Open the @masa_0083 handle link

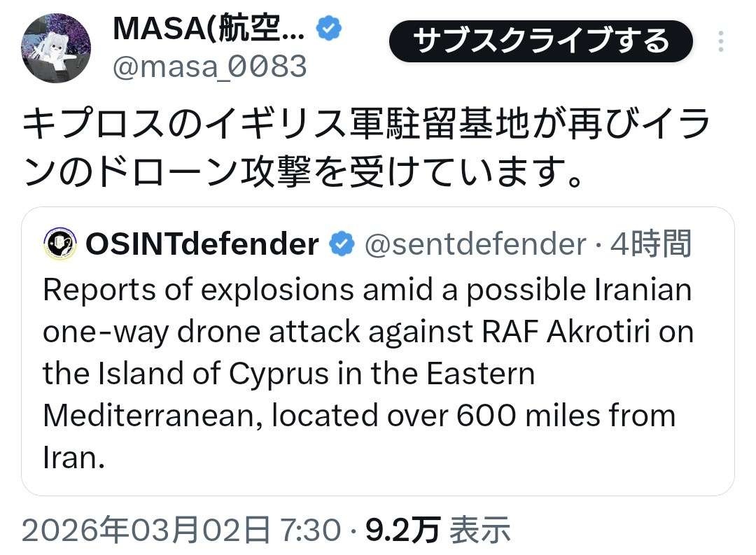tap(209, 66)
